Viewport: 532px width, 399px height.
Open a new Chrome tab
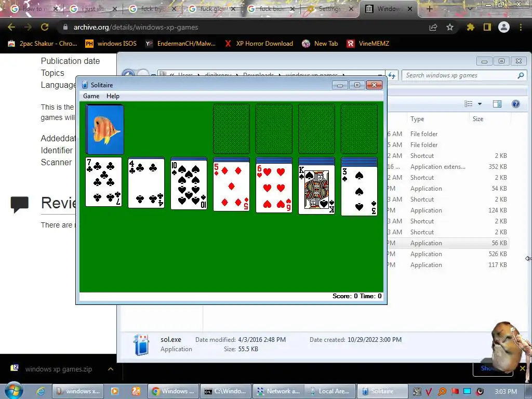(x=429, y=9)
